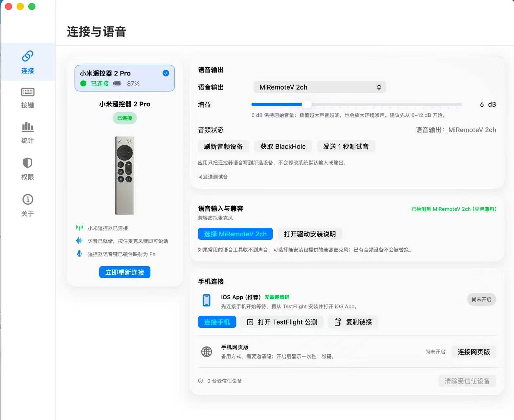514x420 pixels.
Task: Click the 连接网页版 button
Action: pyautogui.click(x=474, y=352)
